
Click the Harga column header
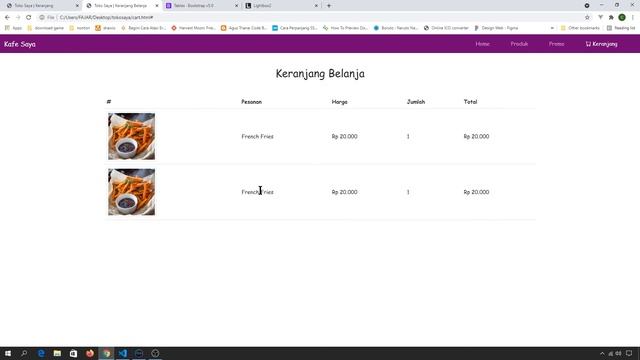click(x=340, y=102)
